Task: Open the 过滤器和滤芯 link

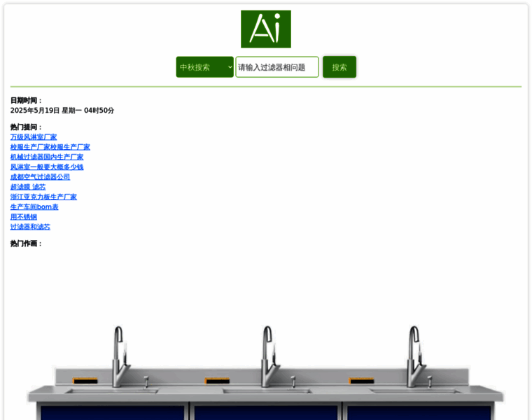Action: [x=30, y=227]
